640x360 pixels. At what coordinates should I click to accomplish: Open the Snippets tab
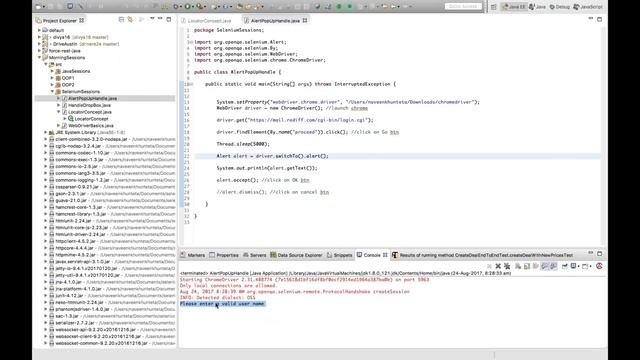pyautogui.click(x=339, y=255)
